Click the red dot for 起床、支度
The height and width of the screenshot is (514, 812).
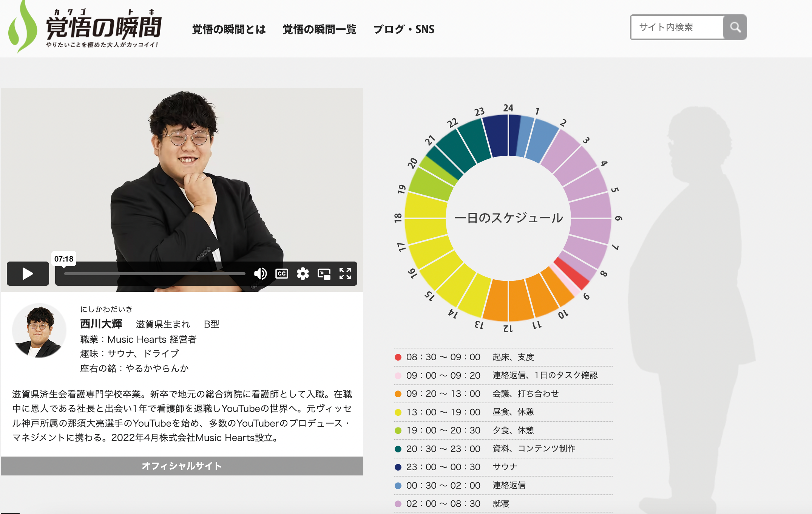pos(398,357)
